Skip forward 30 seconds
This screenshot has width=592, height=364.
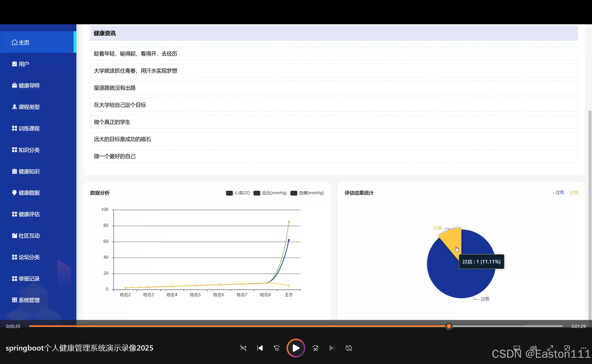[315, 348]
